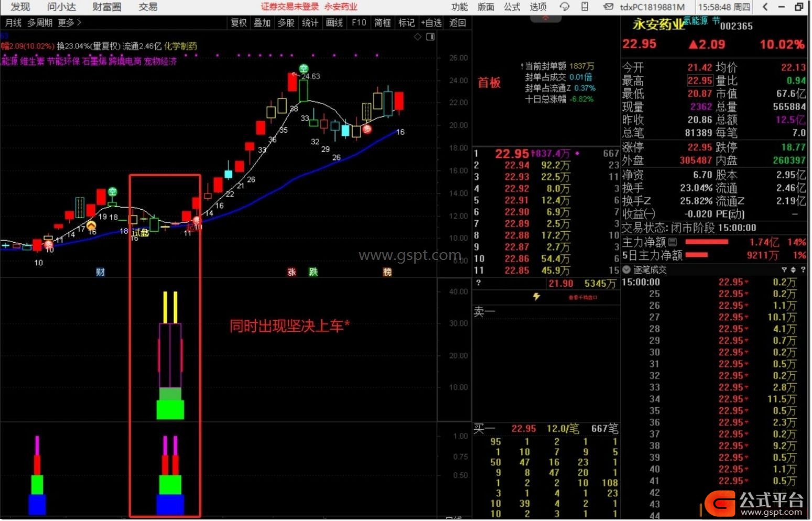Click the 证券交易未登录 login link

pos(290,7)
